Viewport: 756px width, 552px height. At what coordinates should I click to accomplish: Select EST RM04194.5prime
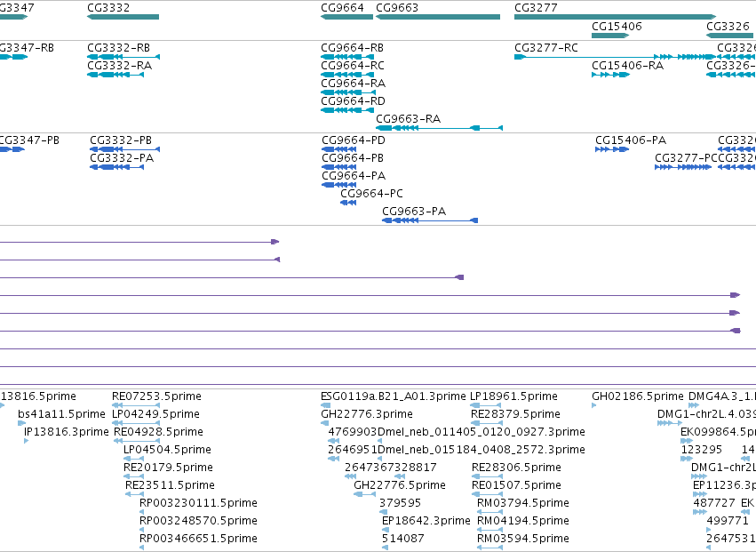[489, 530]
